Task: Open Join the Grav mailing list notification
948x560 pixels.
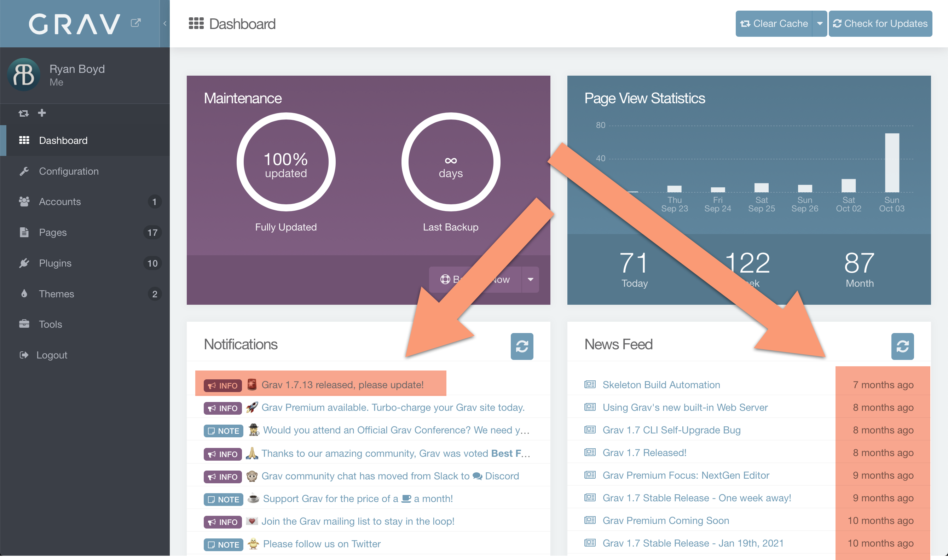Action: click(358, 521)
